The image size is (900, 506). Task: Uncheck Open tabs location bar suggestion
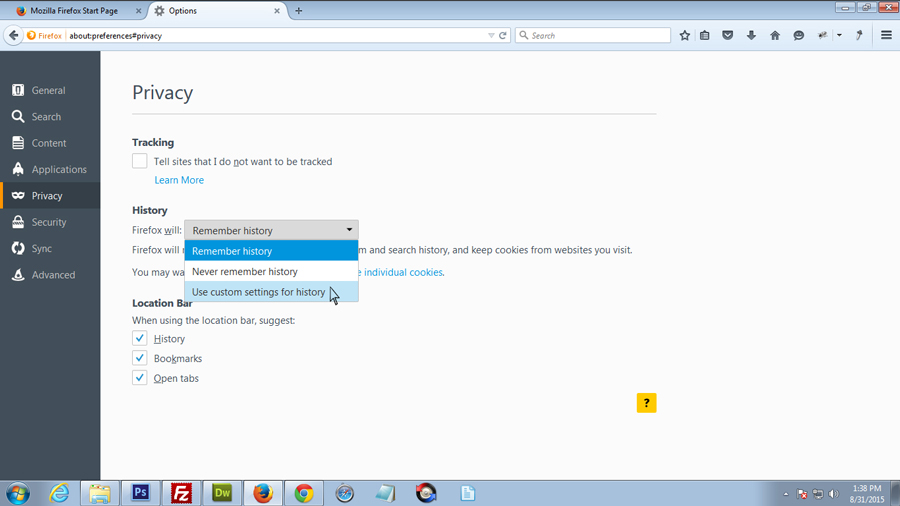point(139,377)
